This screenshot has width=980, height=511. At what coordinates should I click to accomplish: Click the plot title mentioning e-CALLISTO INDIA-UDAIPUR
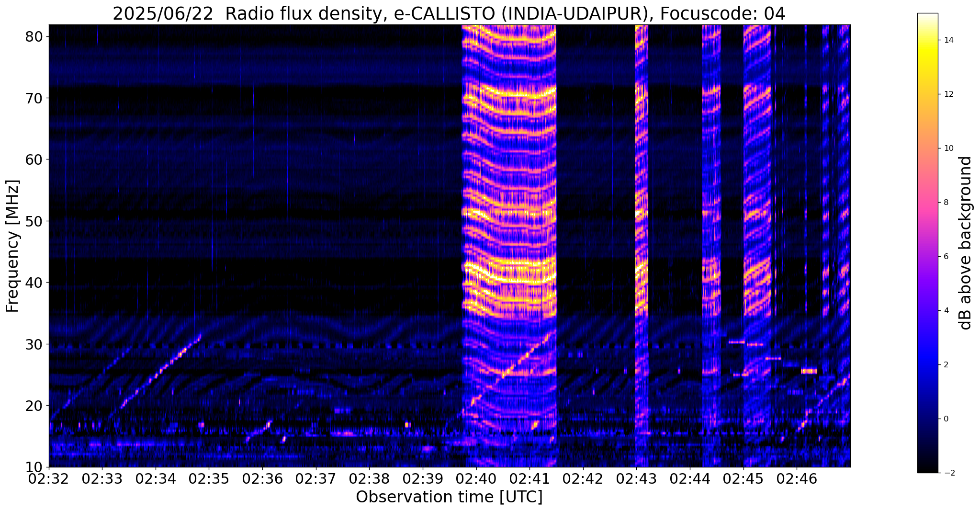[x=449, y=13]
